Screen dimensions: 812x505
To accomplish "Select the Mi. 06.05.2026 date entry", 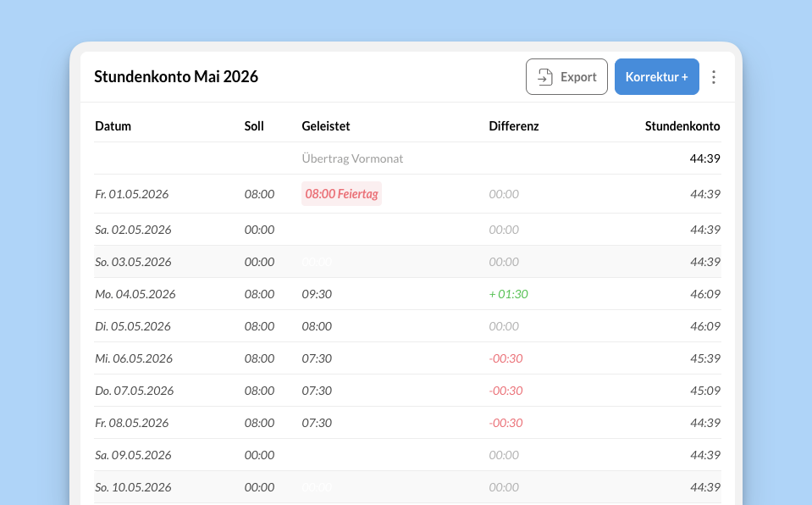I will pyautogui.click(x=134, y=358).
